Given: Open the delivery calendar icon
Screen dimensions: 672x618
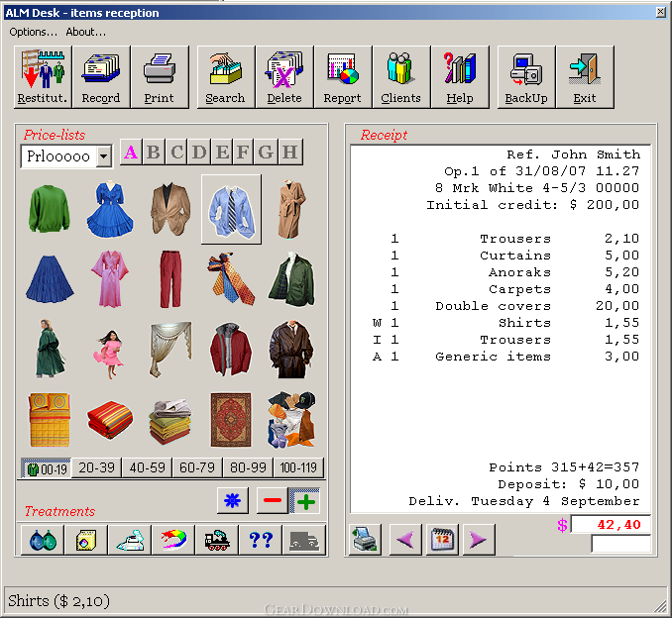Looking at the screenshot, I should point(442,539).
